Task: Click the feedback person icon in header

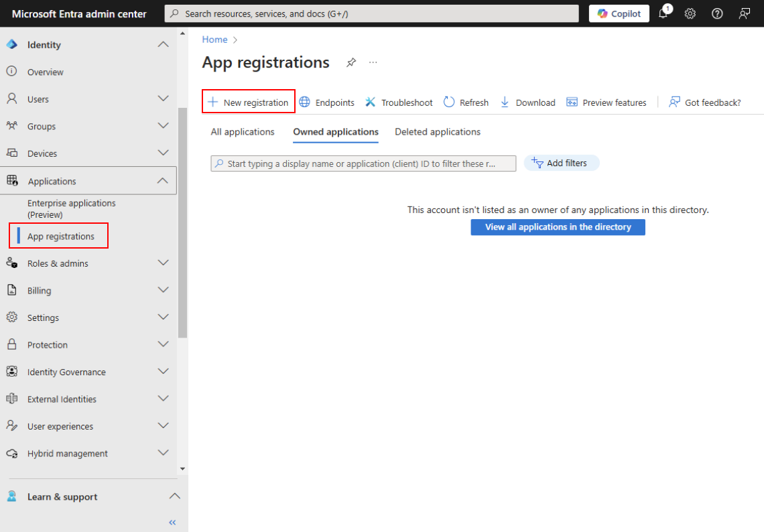Action: 744,13
